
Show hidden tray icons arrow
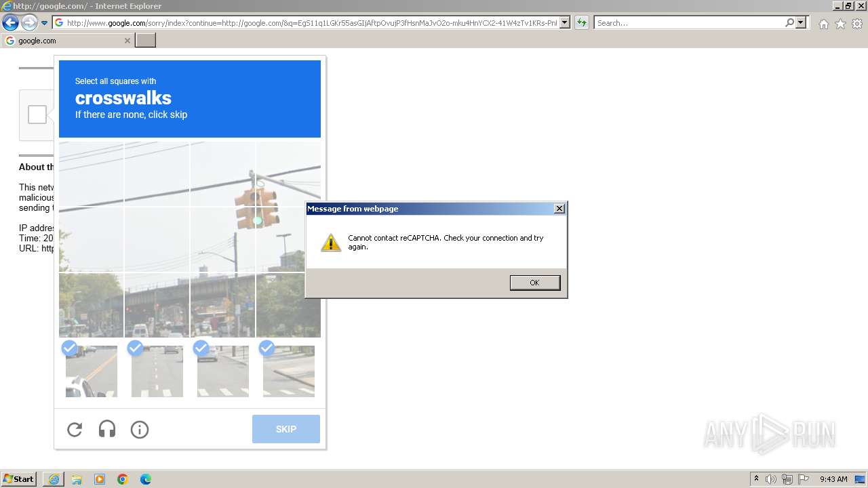[x=757, y=479]
